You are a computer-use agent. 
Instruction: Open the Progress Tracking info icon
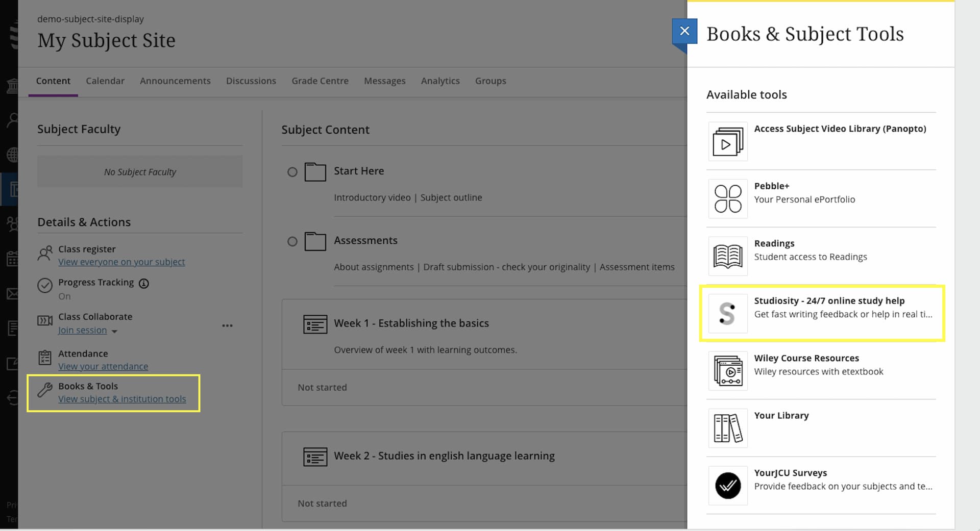coord(144,284)
